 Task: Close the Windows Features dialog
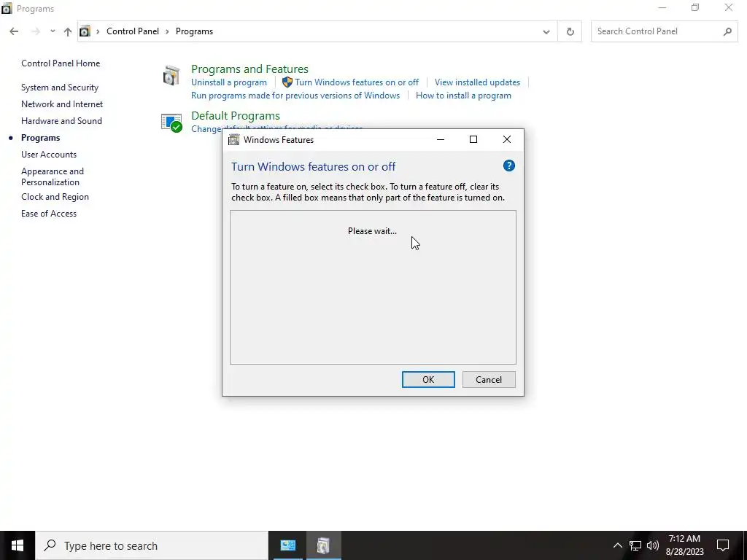507,139
